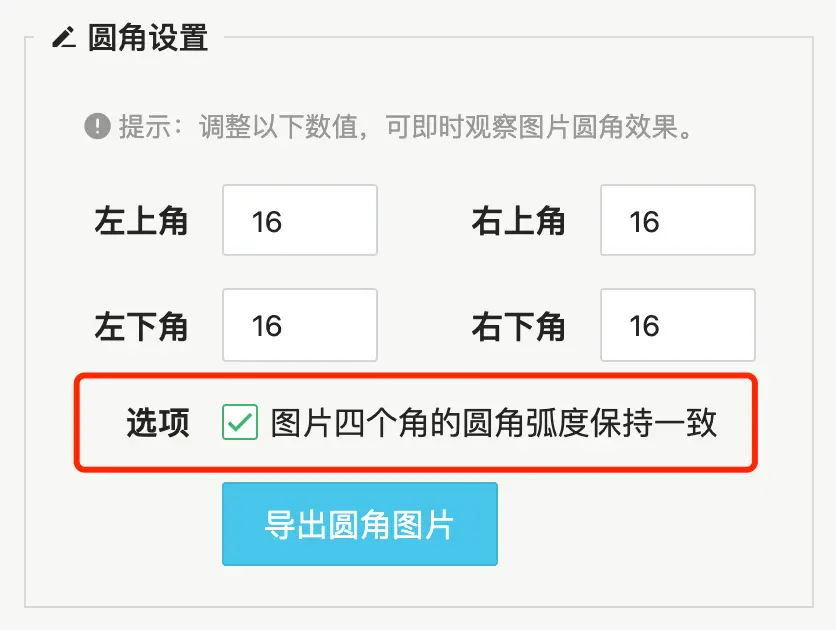Click the pencil edit icon beside 圆角设置
Viewport: 836px width, 630px height.
[63, 39]
